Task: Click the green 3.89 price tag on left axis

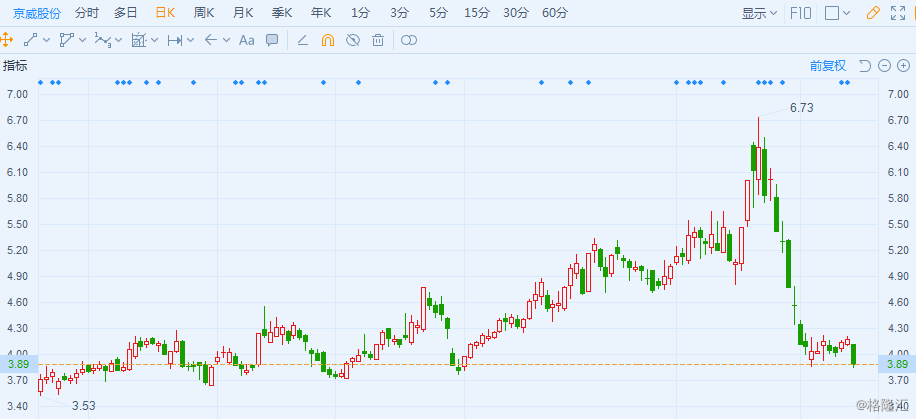Action: [19, 365]
